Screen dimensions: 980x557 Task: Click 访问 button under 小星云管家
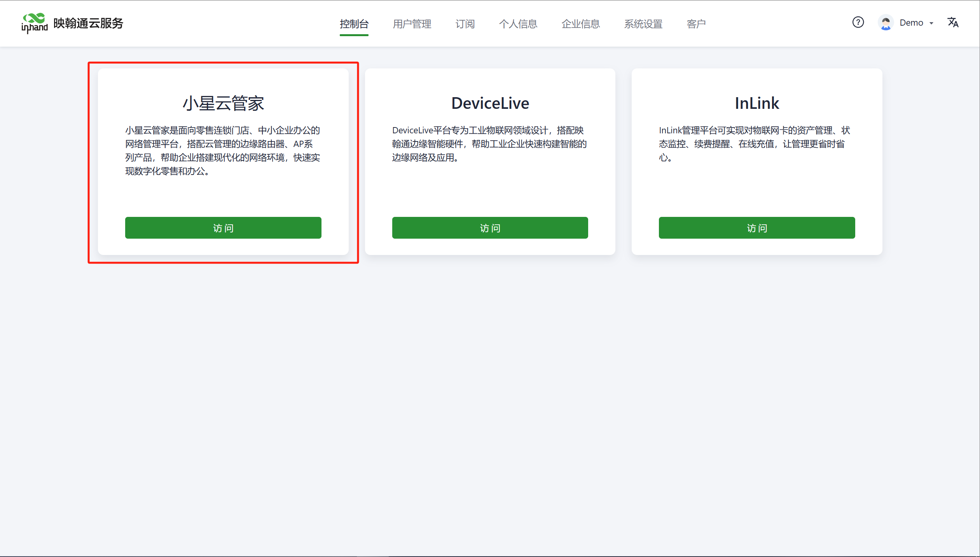223,228
